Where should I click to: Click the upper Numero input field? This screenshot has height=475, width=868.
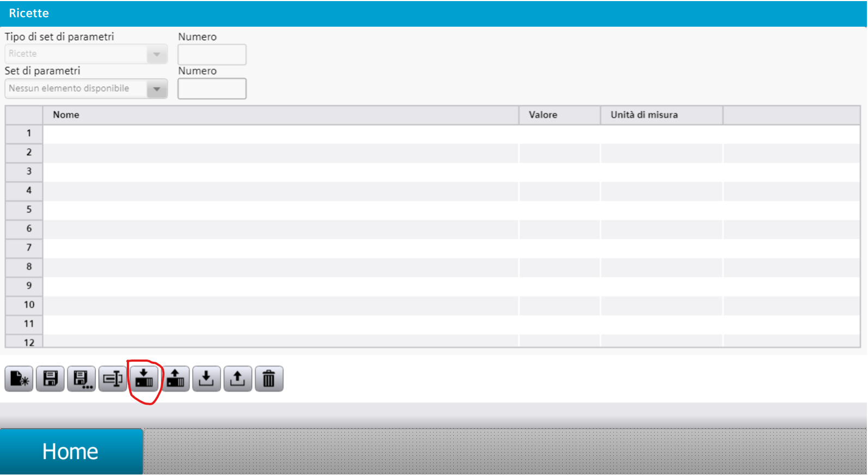tap(212, 54)
